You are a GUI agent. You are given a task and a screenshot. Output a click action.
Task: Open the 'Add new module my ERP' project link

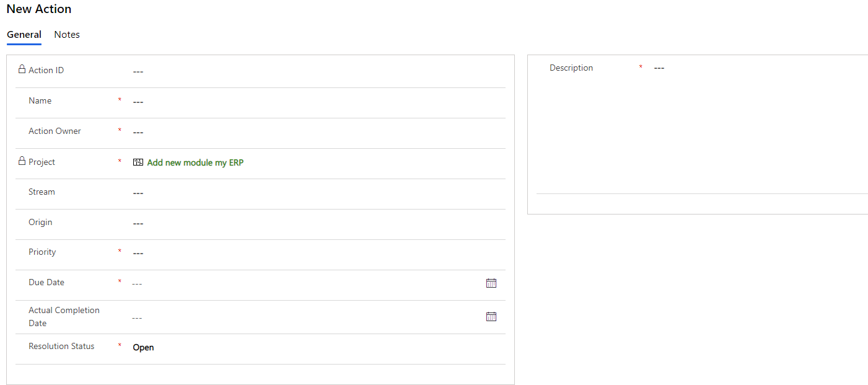(195, 162)
